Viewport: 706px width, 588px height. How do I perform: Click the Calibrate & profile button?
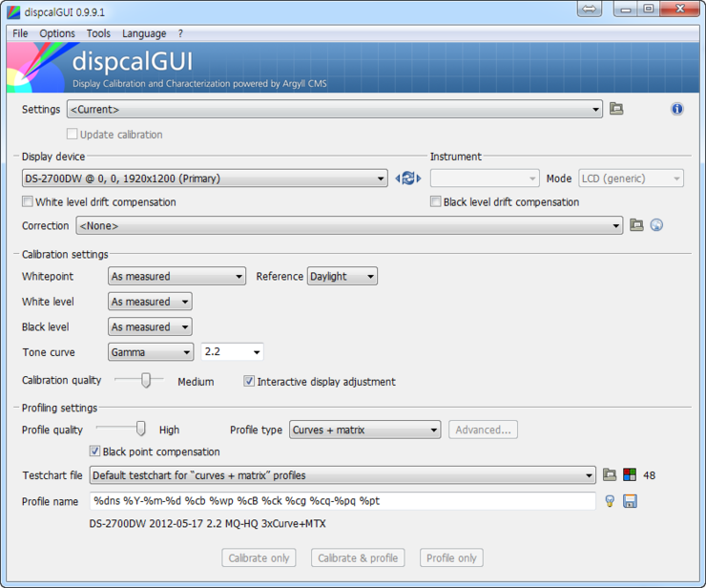358,557
